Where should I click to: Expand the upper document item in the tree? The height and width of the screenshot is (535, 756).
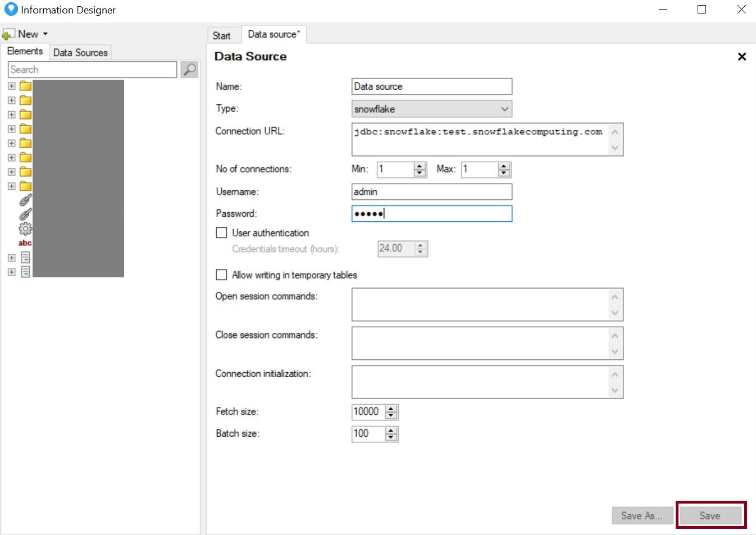[x=12, y=258]
